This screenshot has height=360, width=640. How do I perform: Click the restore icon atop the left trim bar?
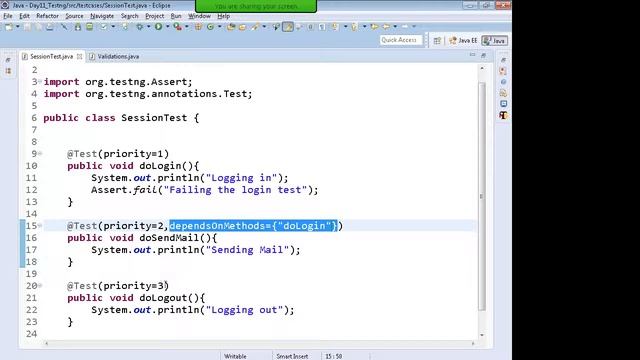[x=8, y=60]
